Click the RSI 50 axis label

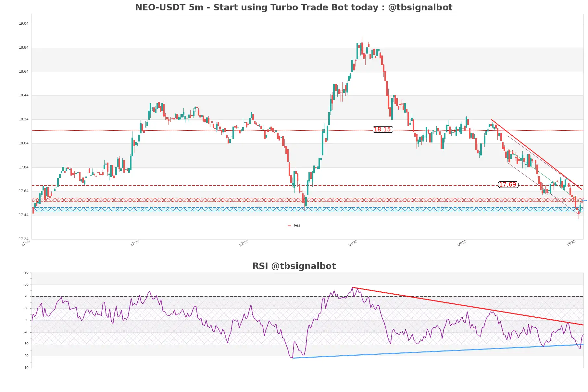[26, 320]
